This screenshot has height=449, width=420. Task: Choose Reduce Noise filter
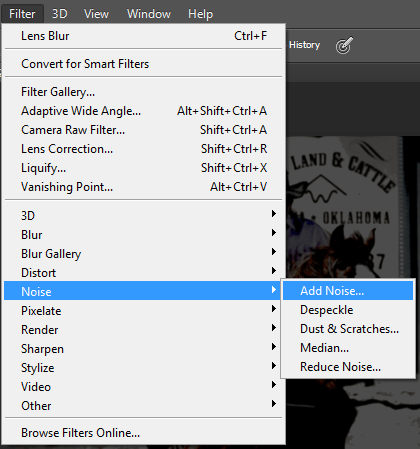(x=348, y=367)
